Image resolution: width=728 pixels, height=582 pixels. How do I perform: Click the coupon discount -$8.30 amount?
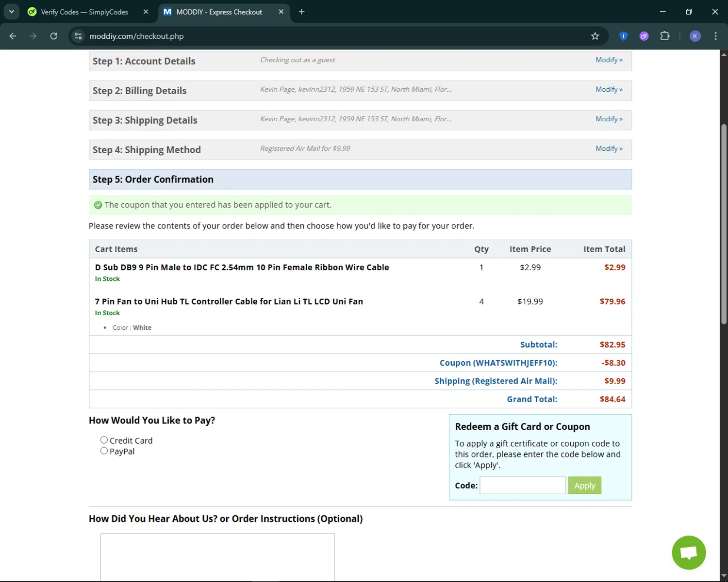[613, 363]
